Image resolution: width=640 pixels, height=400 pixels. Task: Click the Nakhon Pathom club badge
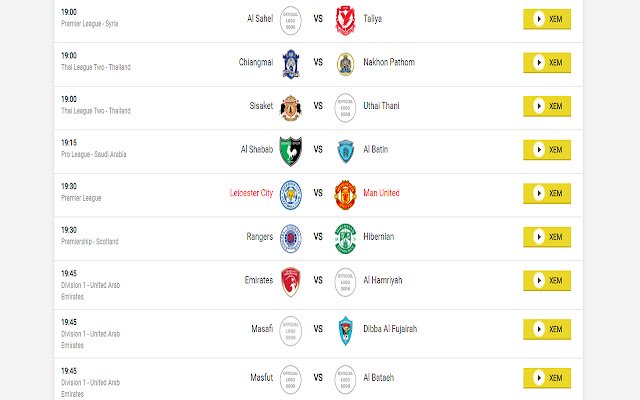(x=345, y=64)
